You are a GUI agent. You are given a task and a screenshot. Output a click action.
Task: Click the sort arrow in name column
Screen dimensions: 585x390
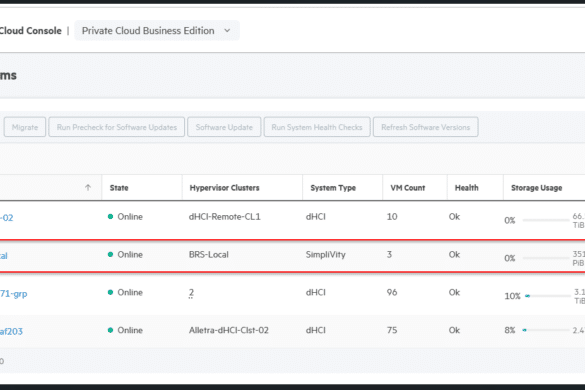pyautogui.click(x=88, y=187)
